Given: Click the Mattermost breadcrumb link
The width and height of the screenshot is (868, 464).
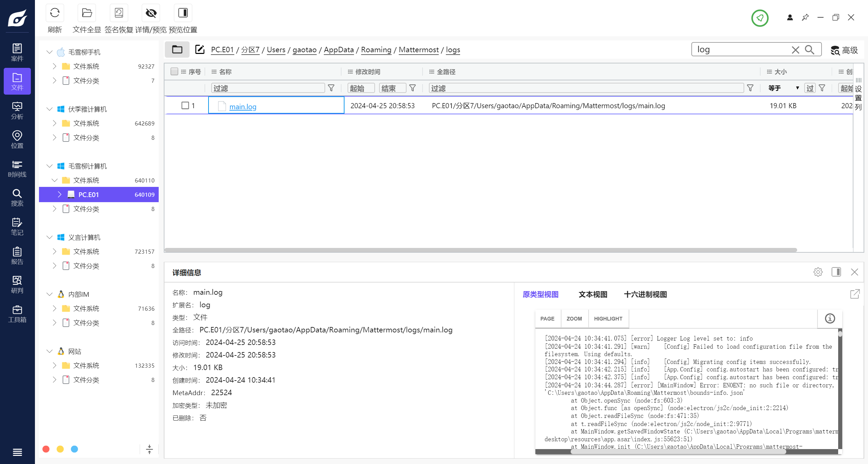Looking at the screenshot, I should point(418,50).
